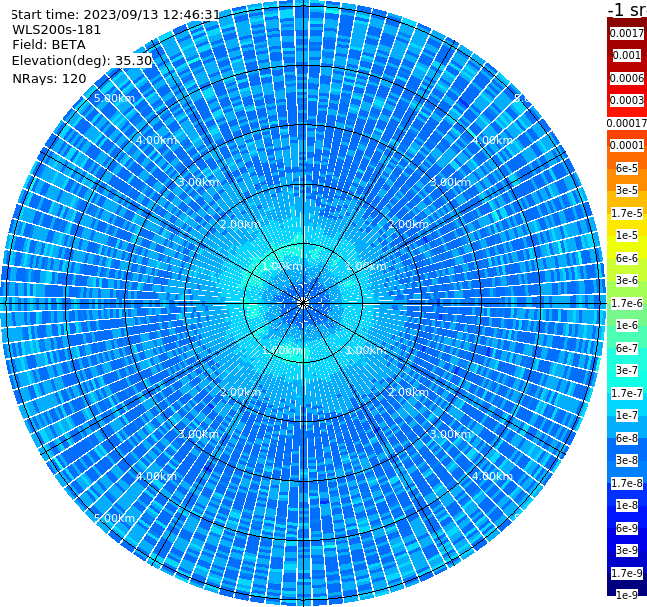Screen dimensions: 647x607
Task: Select the 3e-8 colorbar value
Action: (627, 460)
